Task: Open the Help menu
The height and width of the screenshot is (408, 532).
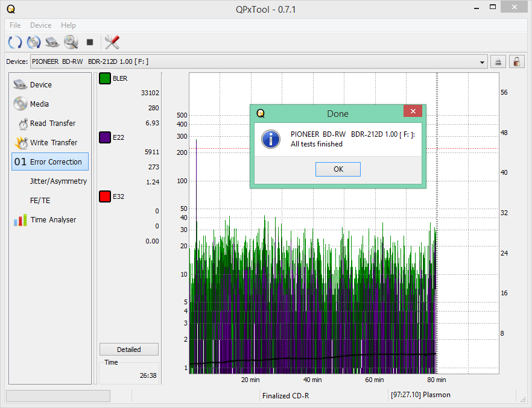Action: pos(68,25)
